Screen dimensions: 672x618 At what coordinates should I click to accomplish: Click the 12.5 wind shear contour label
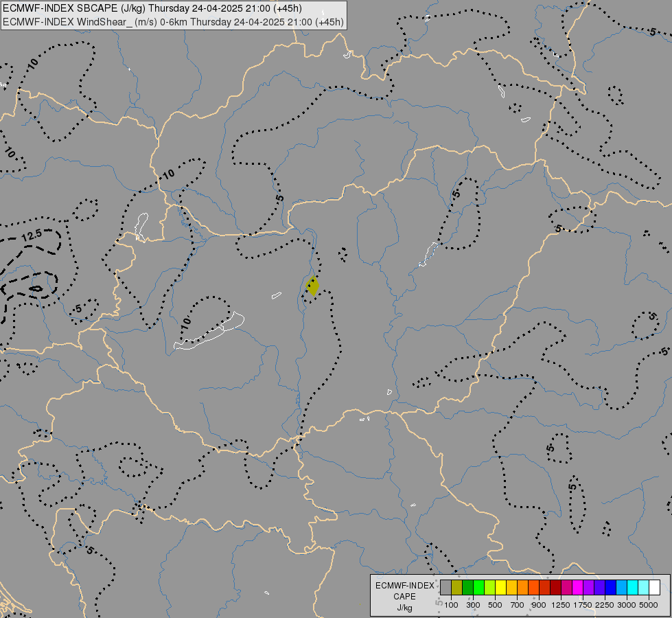(32, 235)
